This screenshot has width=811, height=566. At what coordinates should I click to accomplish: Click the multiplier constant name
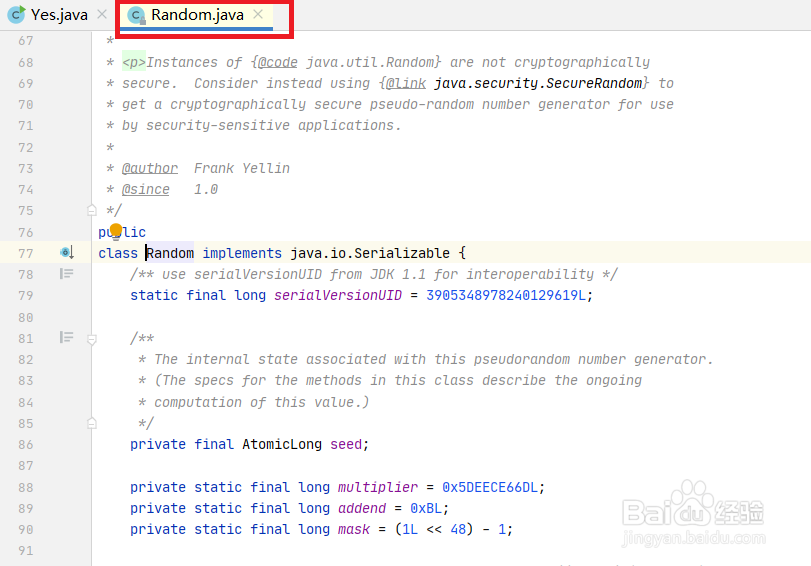pos(378,487)
